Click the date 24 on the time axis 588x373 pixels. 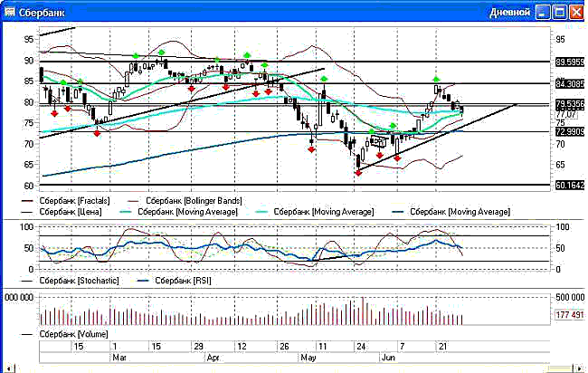361,346
